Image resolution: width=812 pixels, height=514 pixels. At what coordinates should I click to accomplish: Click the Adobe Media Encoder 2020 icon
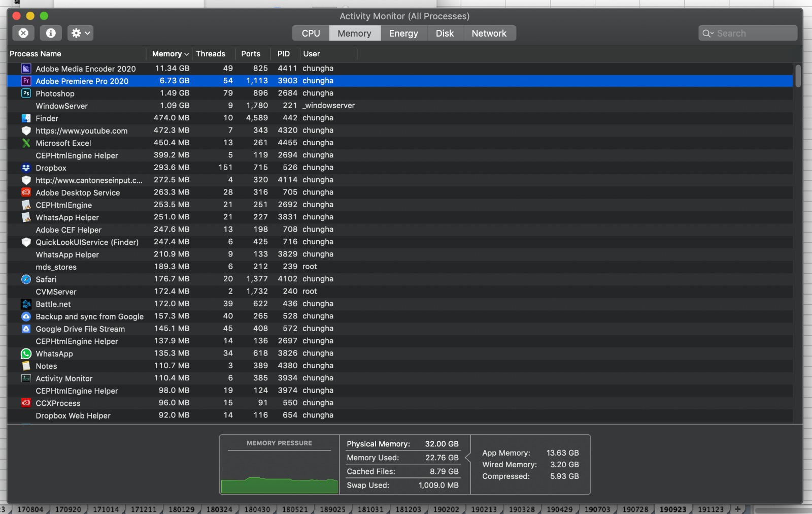(x=26, y=69)
